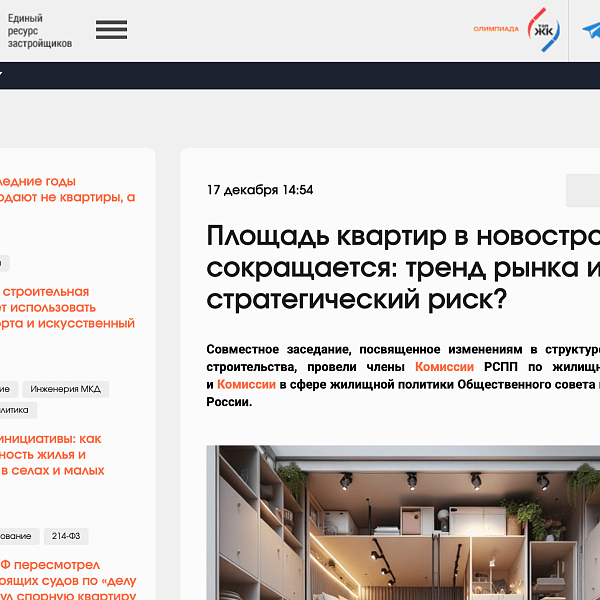600x600 pixels.
Task: Click the article headline Площадь квартир
Action: [x=403, y=267]
